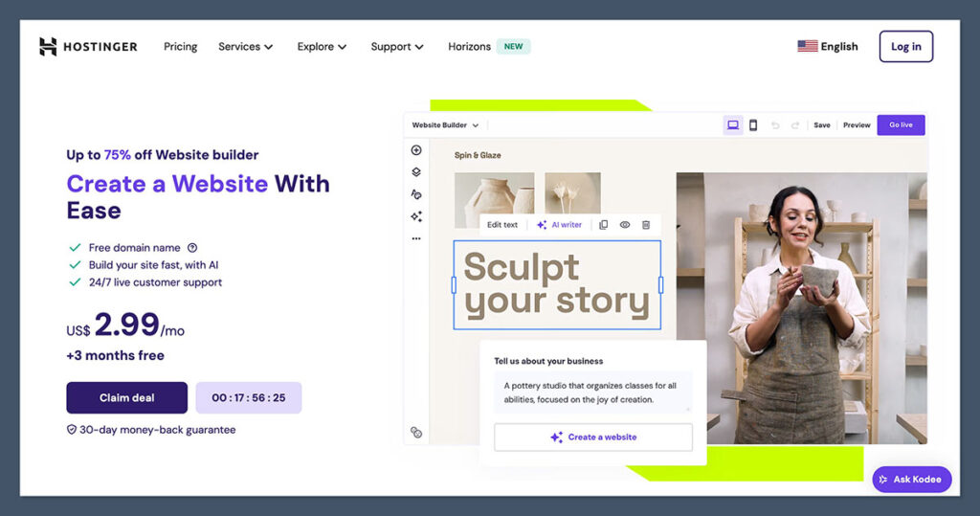Switch to mobile view in builder toolbar
The height and width of the screenshot is (516, 980).
753,125
